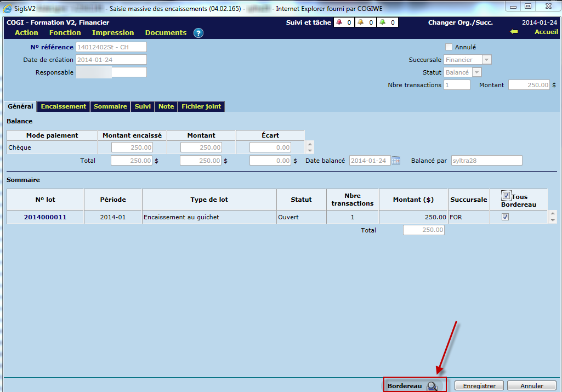Uncheck the Tous Bordereau header checkbox

pyautogui.click(x=507, y=196)
